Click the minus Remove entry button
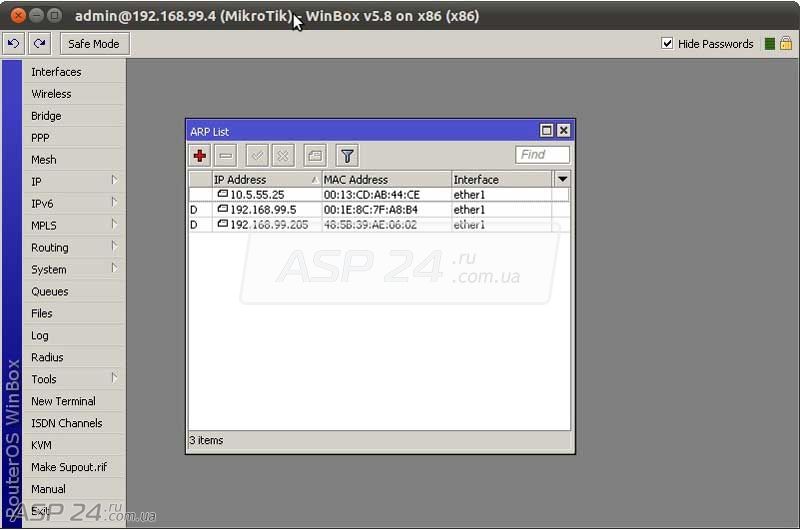Image resolution: width=800 pixels, height=530 pixels. click(226, 155)
